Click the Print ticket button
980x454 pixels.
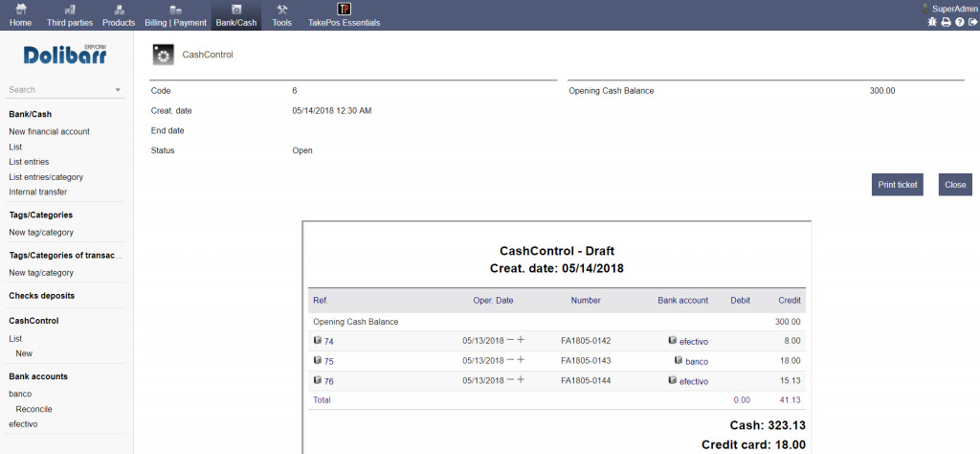[x=897, y=185]
